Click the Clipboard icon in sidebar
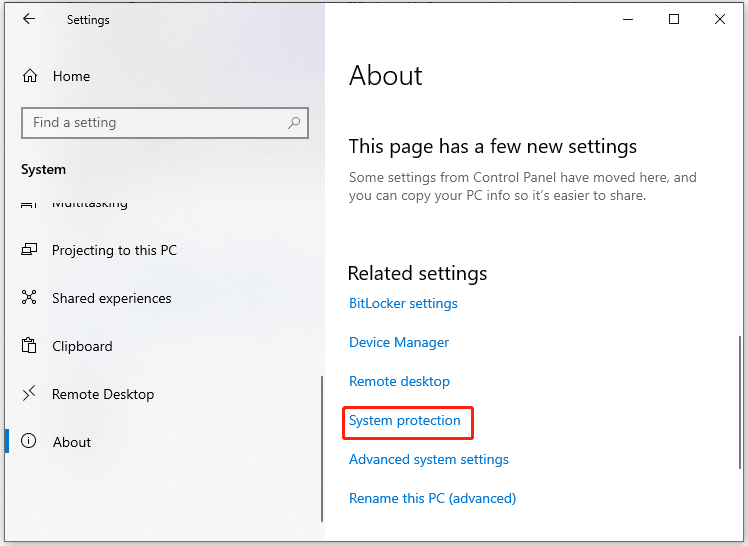The image size is (748, 546). [29, 345]
